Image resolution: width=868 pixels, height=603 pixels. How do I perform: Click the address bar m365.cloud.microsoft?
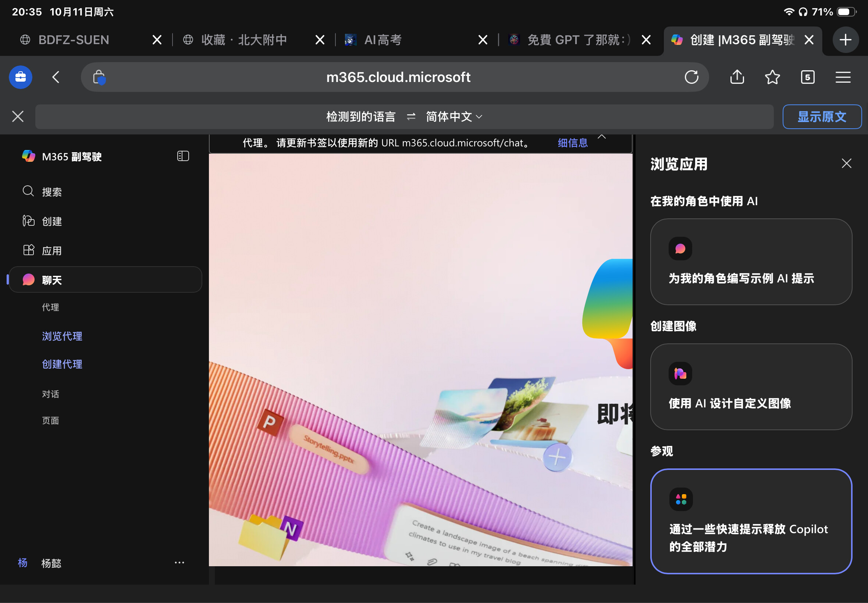(398, 78)
